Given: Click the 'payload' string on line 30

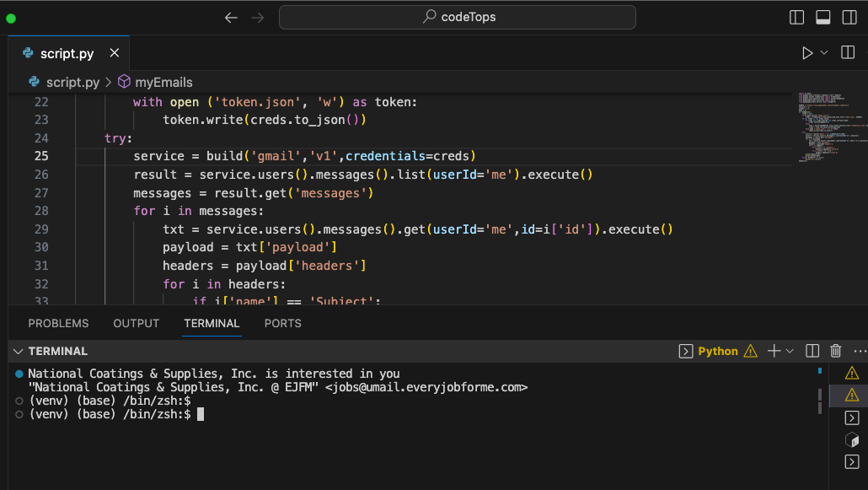Looking at the screenshot, I should [297, 247].
